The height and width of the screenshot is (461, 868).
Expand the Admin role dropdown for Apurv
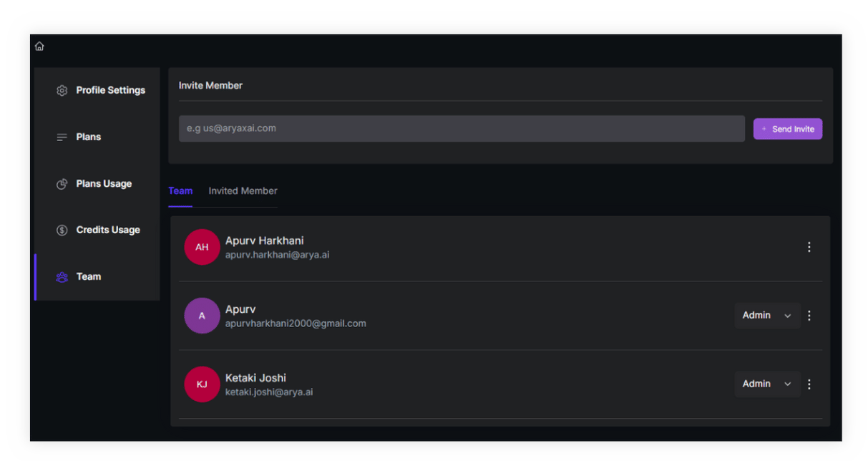767,316
